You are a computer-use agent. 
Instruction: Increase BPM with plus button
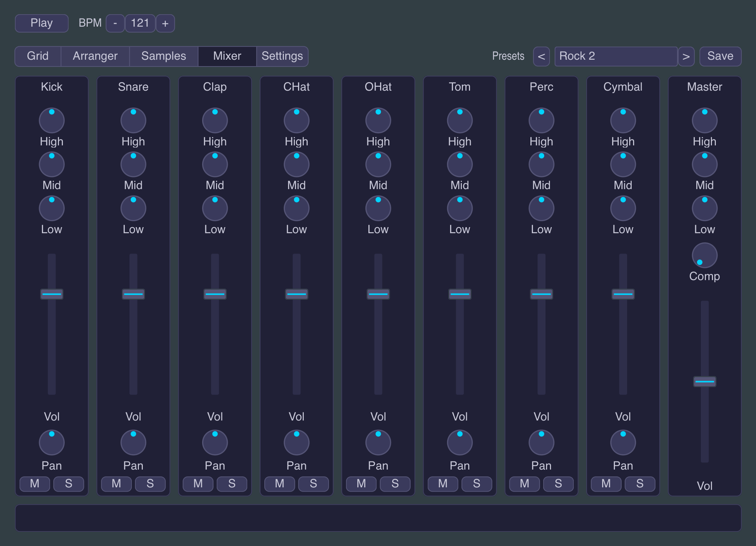tap(165, 23)
